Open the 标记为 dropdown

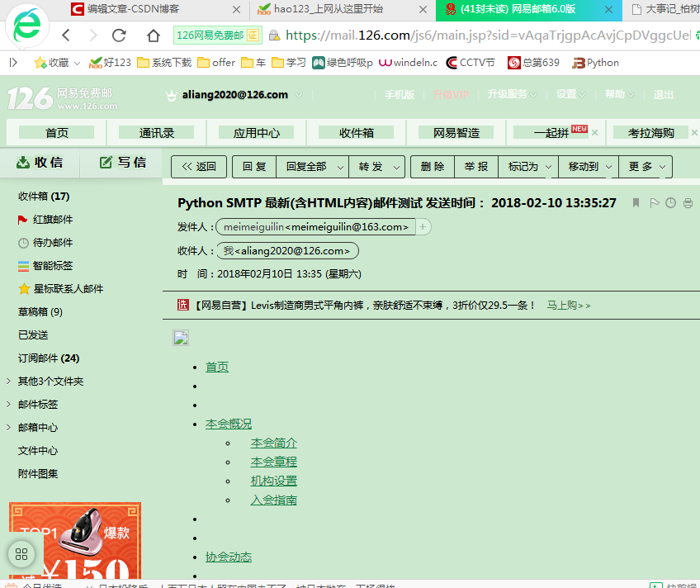tap(528, 167)
